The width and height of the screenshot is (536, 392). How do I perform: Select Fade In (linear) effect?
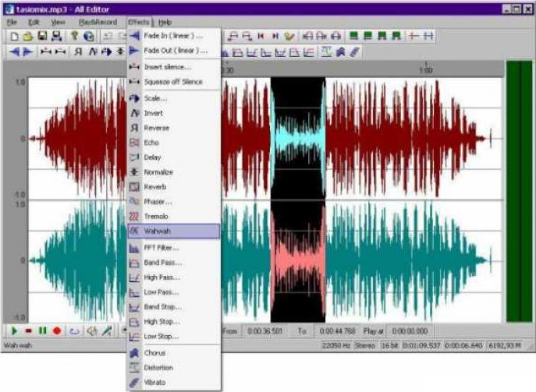coord(173,36)
